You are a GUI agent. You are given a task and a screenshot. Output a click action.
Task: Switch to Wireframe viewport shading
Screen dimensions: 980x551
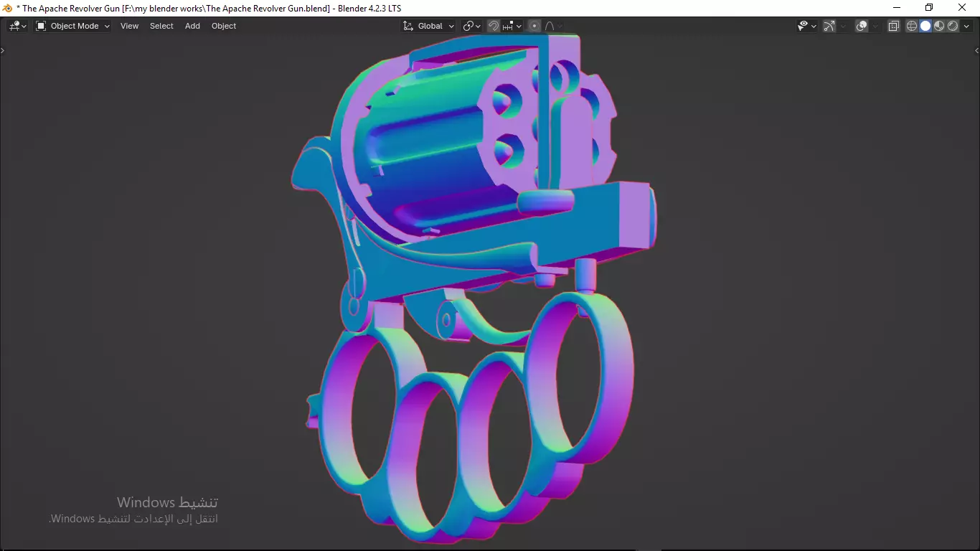912,26
